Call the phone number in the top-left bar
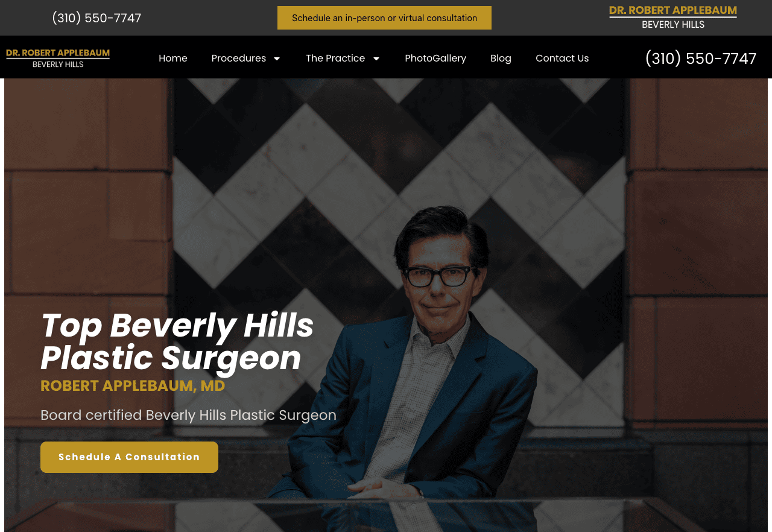The width and height of the screenshot is (772, 532). click(x=96, y=18)
